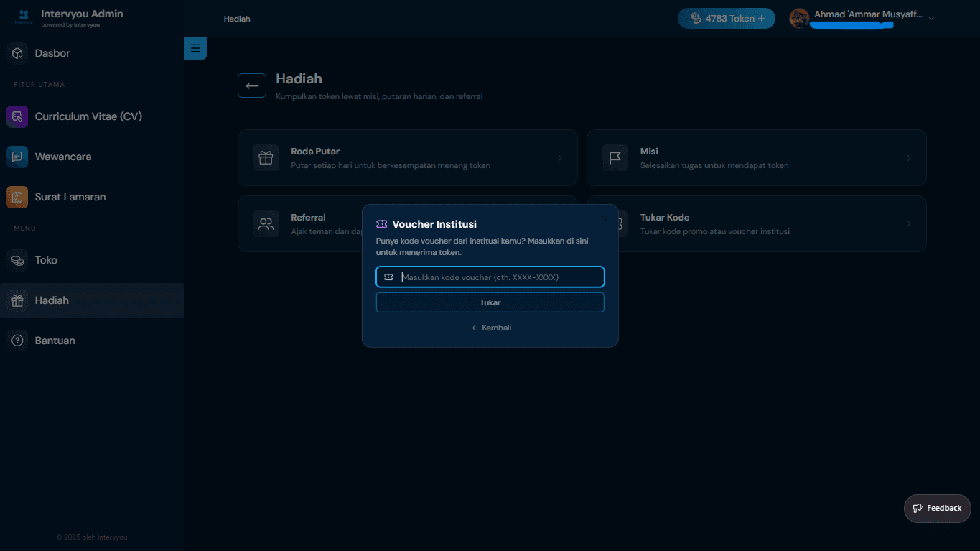Image resolution: width=980 pixels, height=551 pixels.
Task: Toggle the sidebar hamburger menu
Action: point(195,48)
